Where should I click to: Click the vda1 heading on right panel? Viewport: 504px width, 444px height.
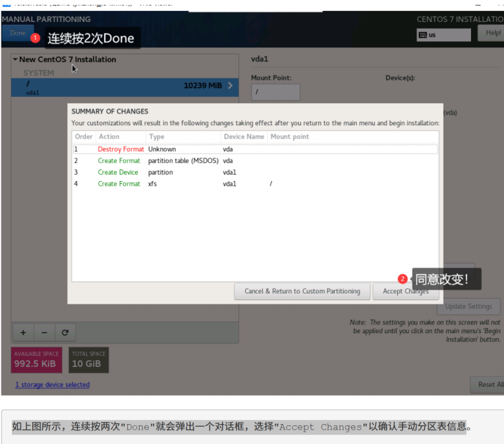pyautogui.click(x=260, y=59)
